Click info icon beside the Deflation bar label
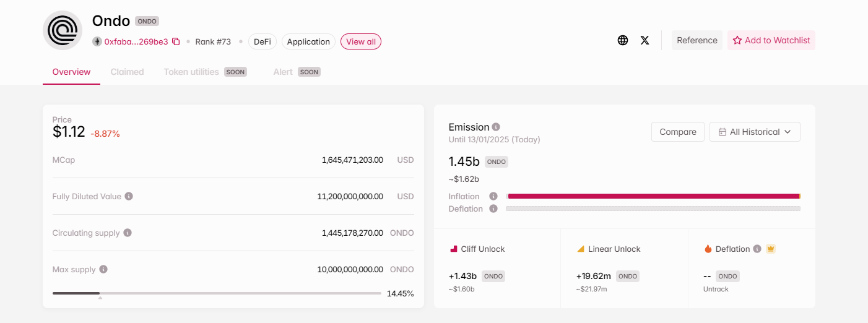868x323 pixels. 493,209
